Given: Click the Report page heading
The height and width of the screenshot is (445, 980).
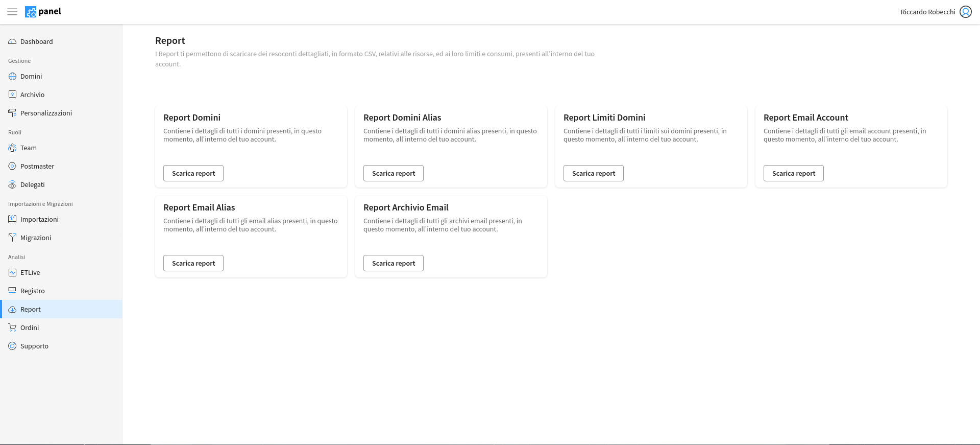Looking at the screenshot, I should pos(170,41).
